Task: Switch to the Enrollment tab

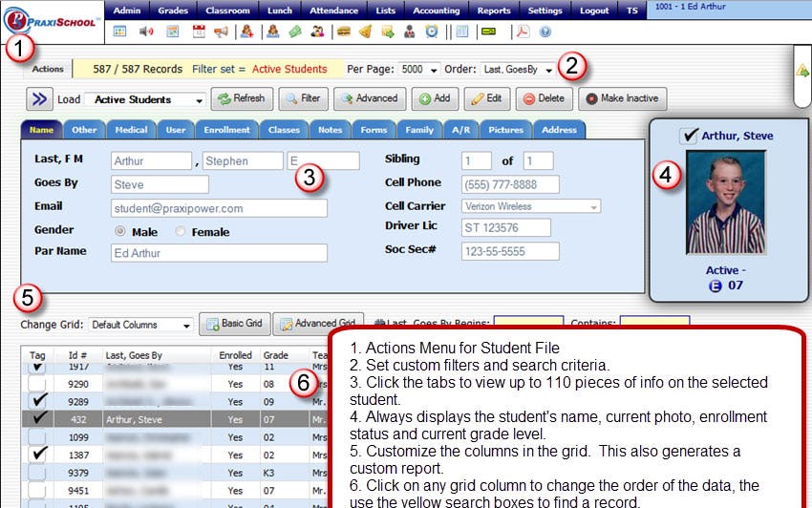Action: tap(226, 130)
